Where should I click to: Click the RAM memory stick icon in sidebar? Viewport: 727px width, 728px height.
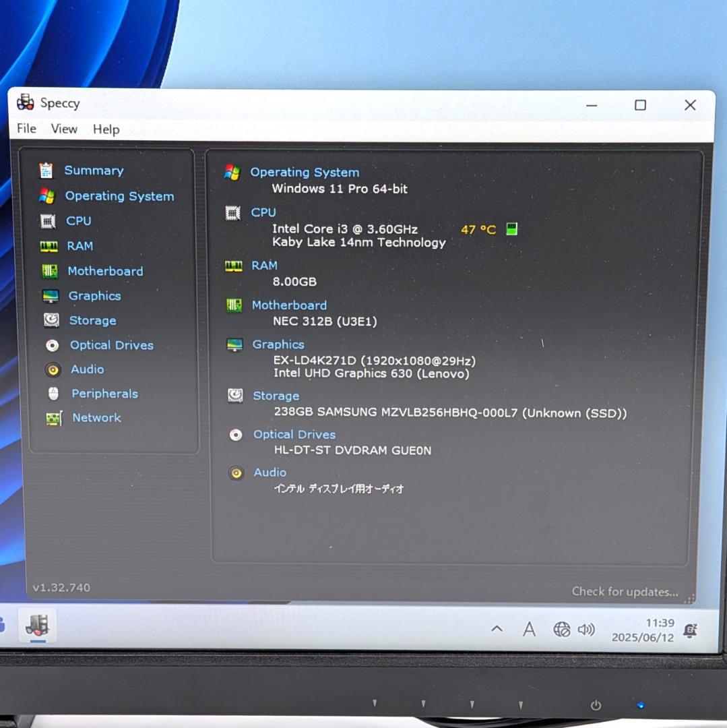coord(48,245)
